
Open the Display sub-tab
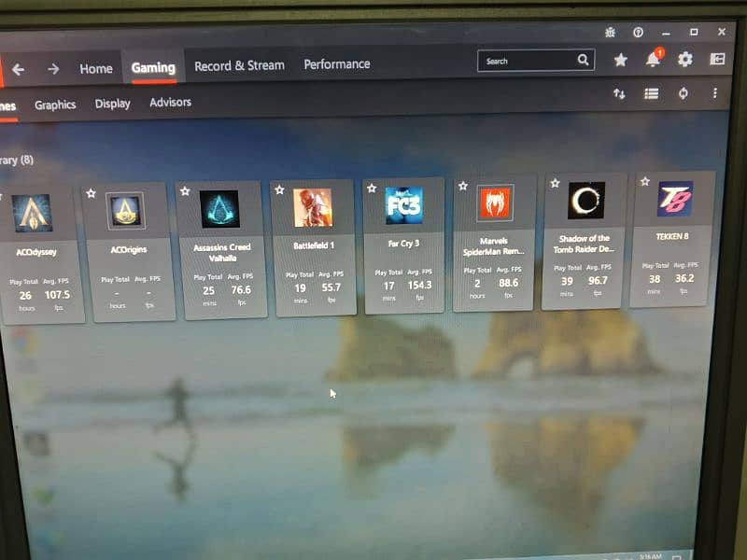tap(112, 104)
